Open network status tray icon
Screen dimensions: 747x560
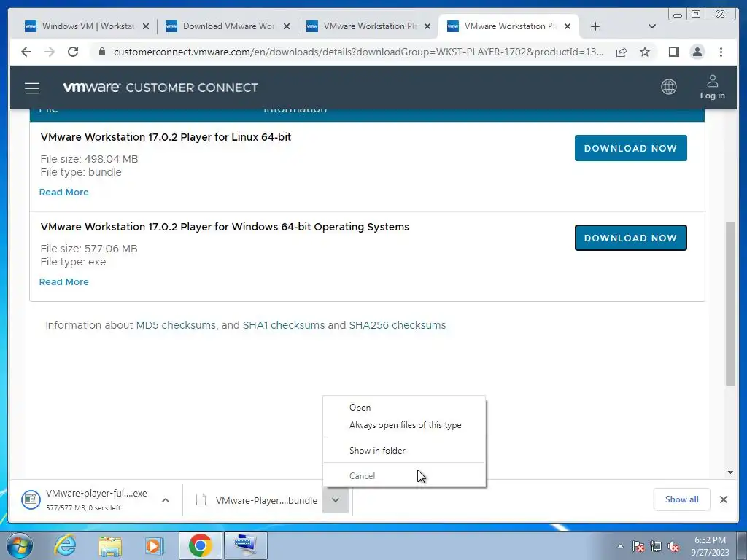tap(656, 546)
